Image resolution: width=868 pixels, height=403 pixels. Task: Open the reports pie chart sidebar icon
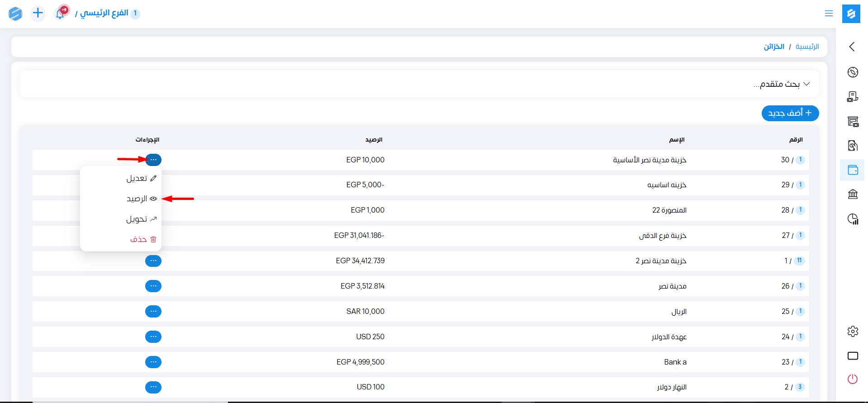click(853, 219)
